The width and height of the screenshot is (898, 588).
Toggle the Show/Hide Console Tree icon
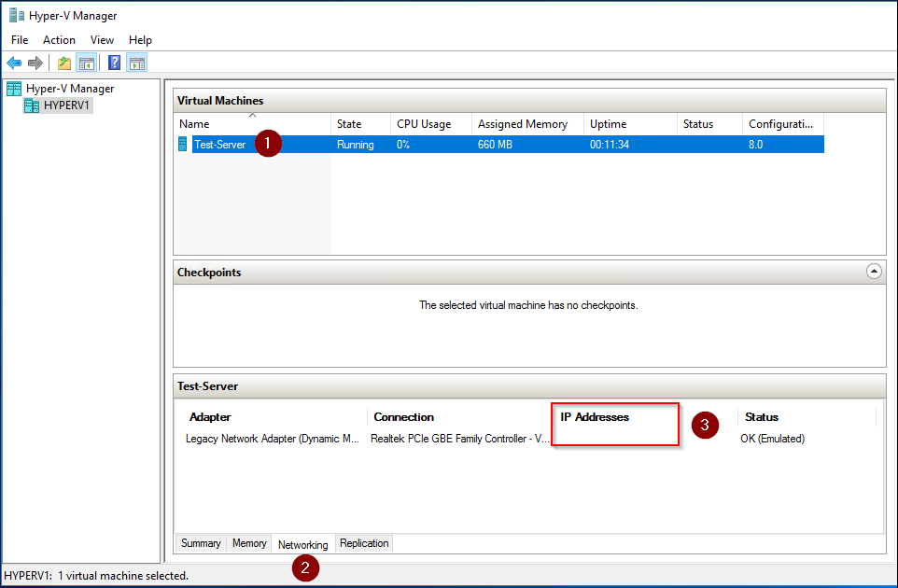86,63
